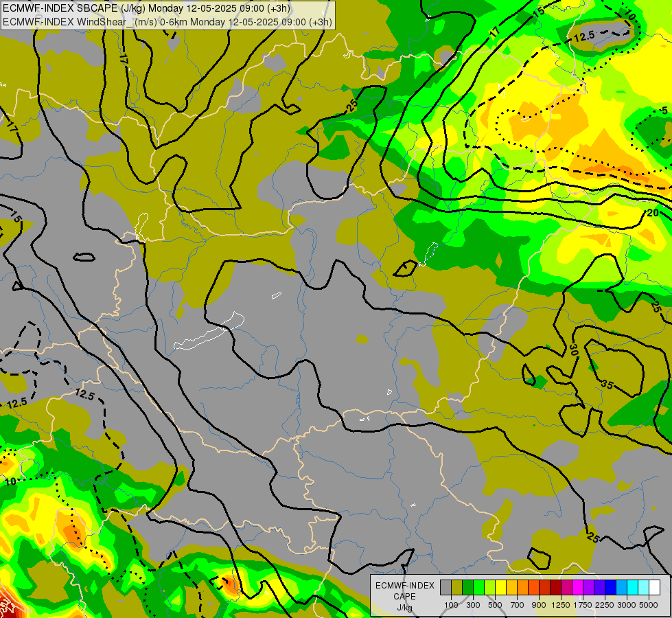Select the 2250 tick label in the legend
672x618 pixels.
pyautogui.click(x=605, y=605)
